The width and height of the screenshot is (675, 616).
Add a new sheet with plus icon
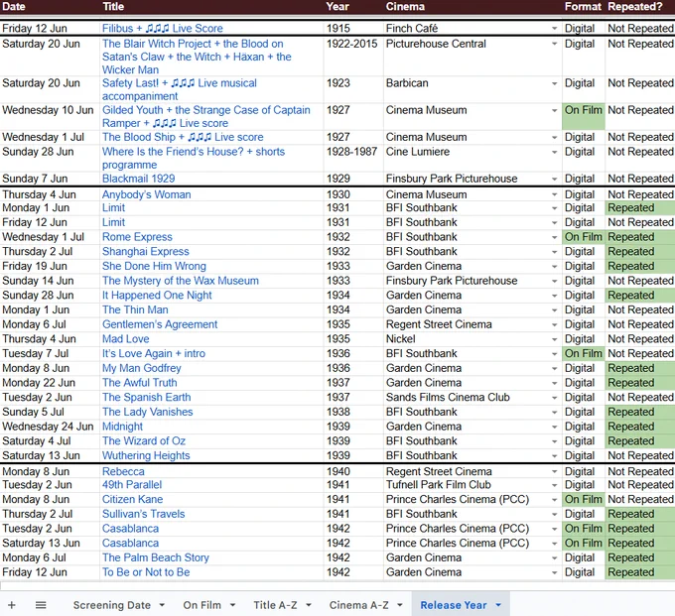[12, 605]
